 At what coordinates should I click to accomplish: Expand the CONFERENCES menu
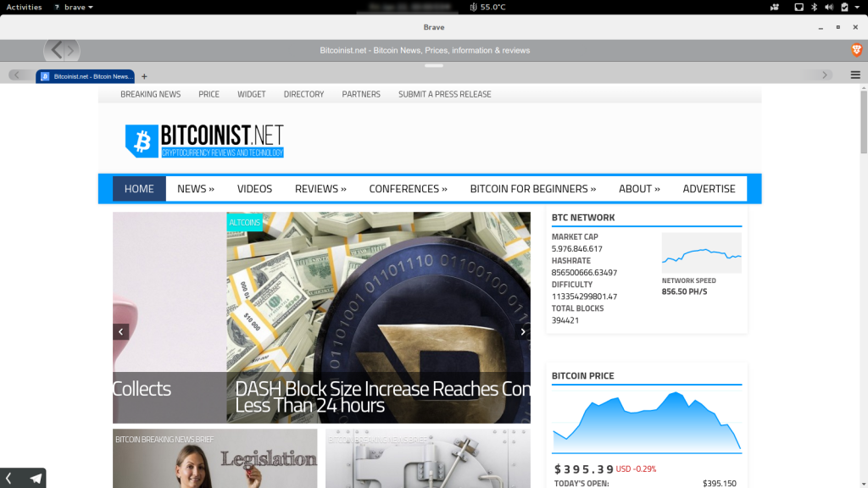coord(408,189)
